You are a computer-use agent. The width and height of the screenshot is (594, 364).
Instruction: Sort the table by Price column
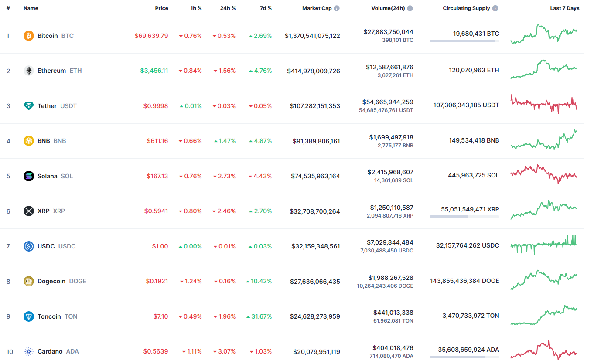[161, 8]
